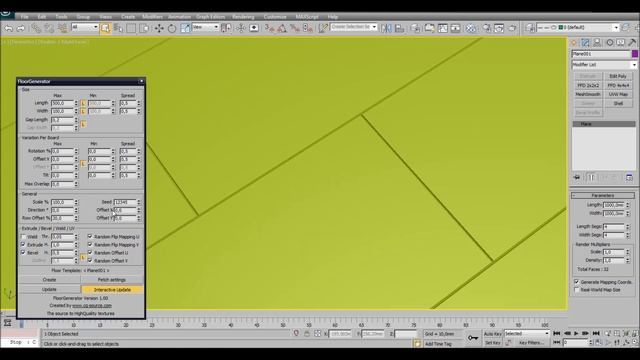Open the Hierarchy command panel tab
The image size is (640, 360).
[598, 42]
